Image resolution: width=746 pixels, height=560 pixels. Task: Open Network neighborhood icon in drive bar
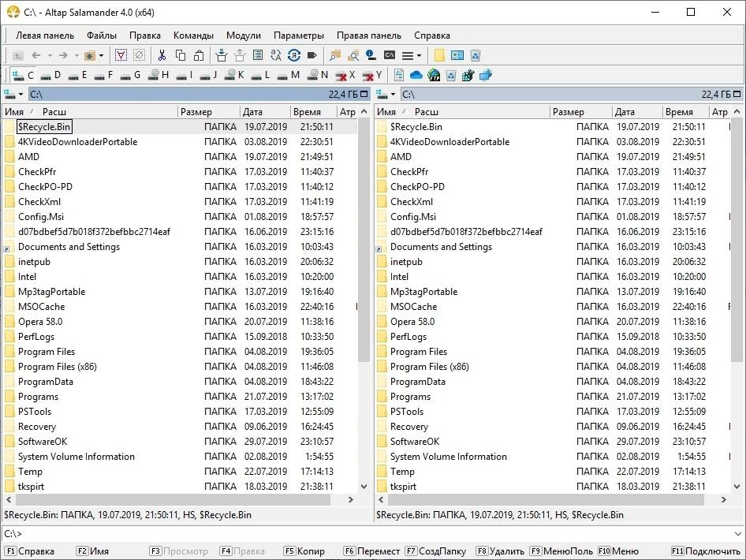point(486,75)
